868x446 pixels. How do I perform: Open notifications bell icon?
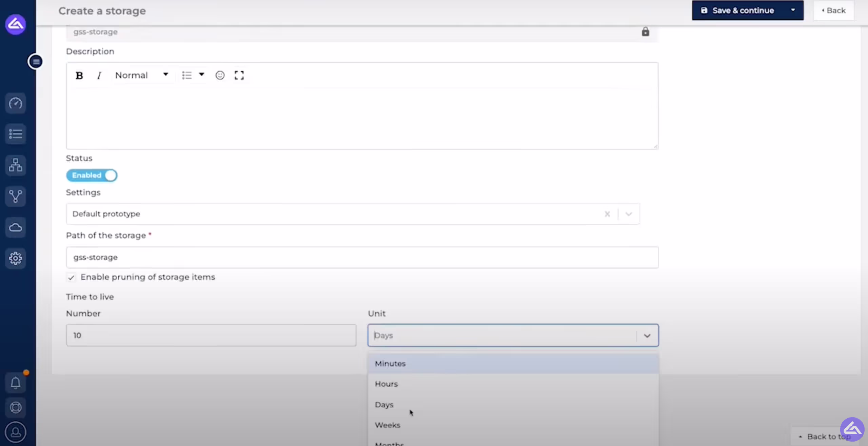pos(16,383)
